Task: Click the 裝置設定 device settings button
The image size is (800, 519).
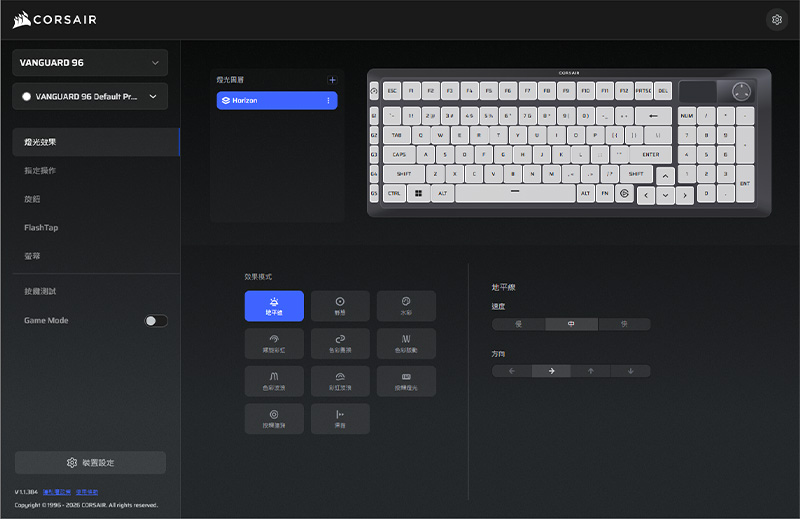Action: pos(90,463)
